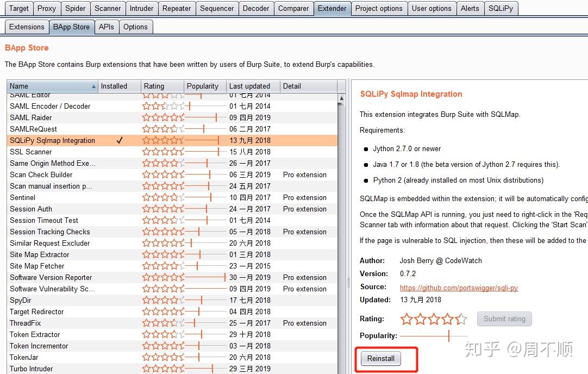Open the APIs sub-tab
This screenshot has height=374, width=588.
pyautogui.click(x=106, y=27)
